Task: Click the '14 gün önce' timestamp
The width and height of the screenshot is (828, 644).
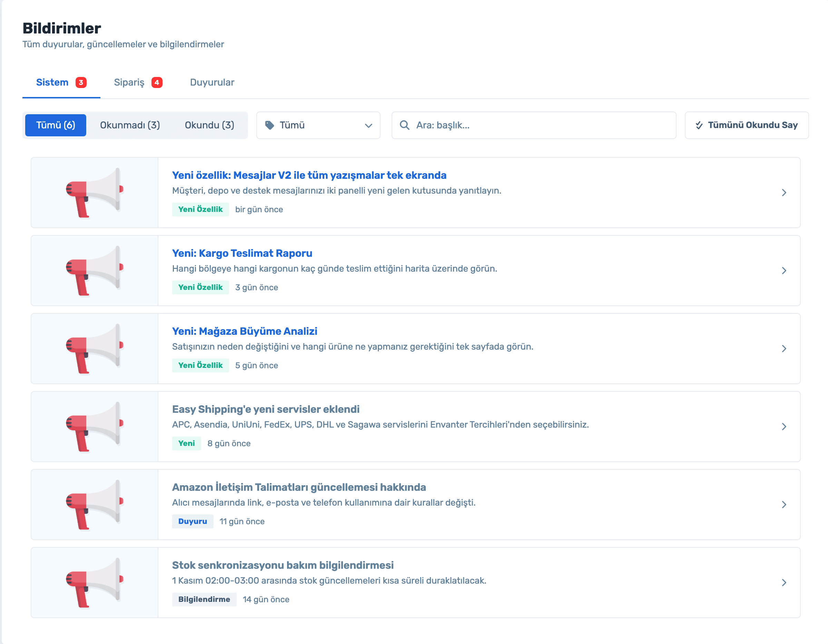Action: point(266,599)
